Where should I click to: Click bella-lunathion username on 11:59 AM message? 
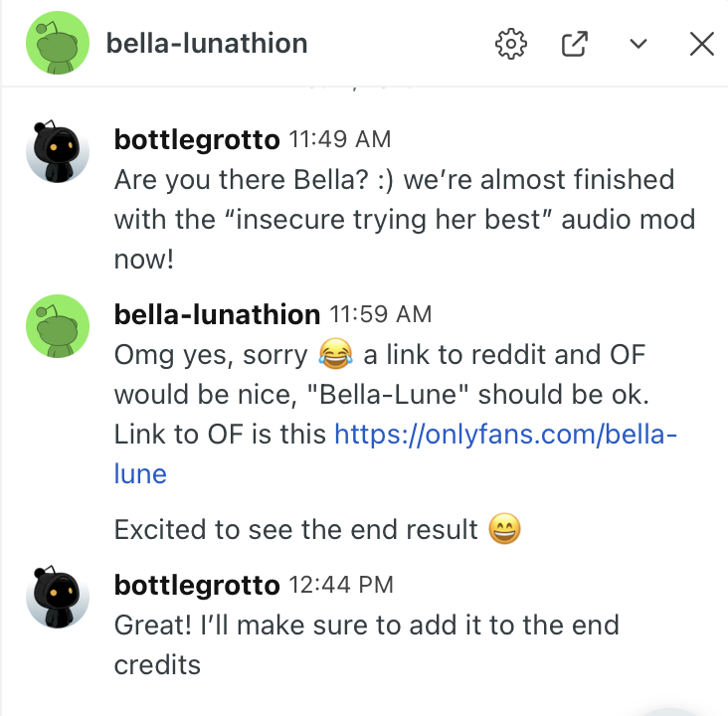coord(217,314)
